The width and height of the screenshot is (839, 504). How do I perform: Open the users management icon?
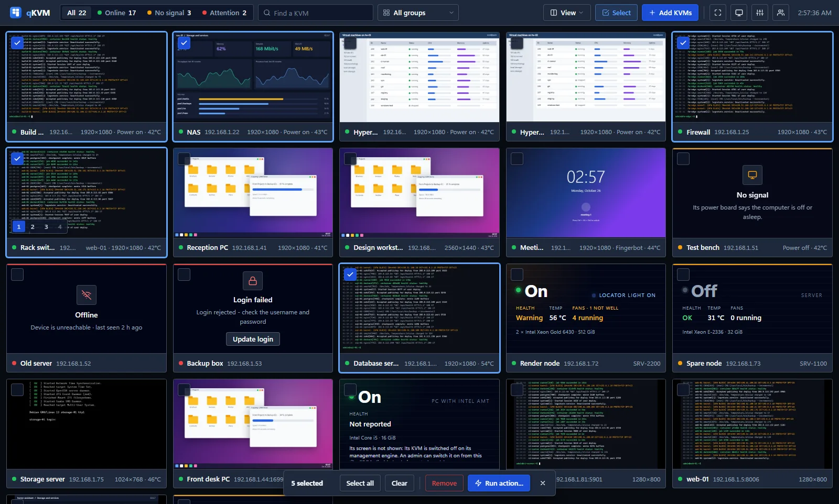pyautogui.click(x=781, y=13)
